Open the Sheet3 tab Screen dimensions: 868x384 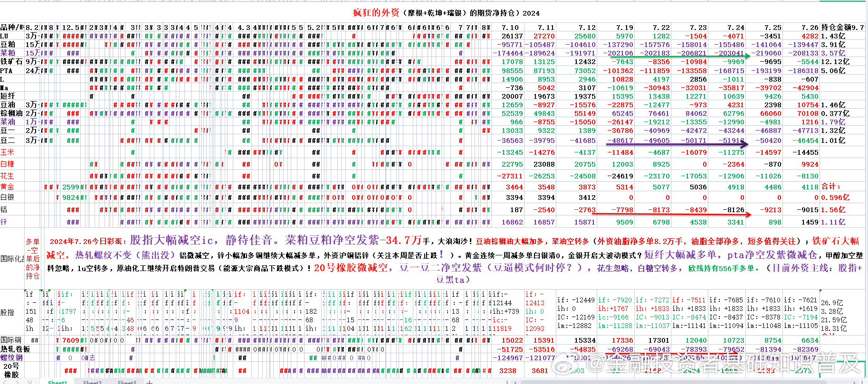pos(127,381)
